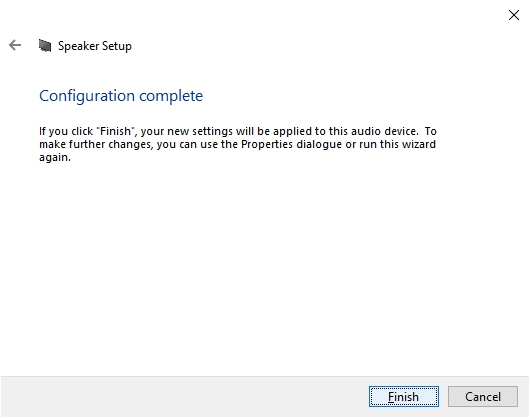This screenshot has height=418, width=530.
Task: Click the word "complete" in the blue heading
Action: [171, 96]
